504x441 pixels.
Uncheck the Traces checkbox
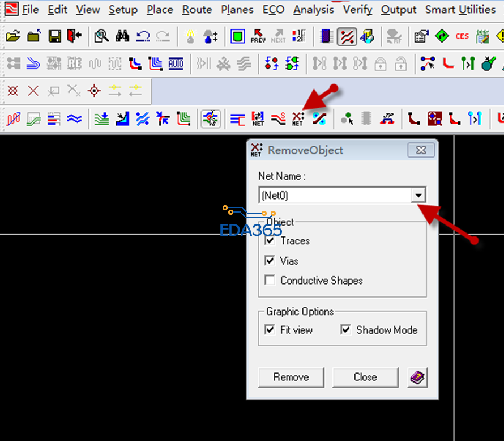click(x=270, y=240)
